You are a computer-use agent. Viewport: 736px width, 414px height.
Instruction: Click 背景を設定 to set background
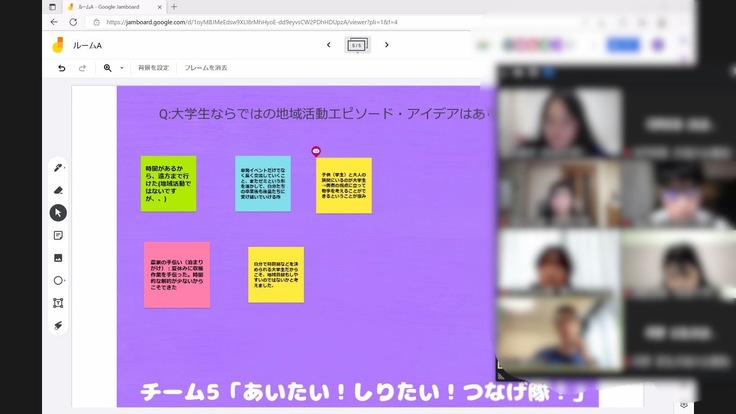click(x=153, y=68)
